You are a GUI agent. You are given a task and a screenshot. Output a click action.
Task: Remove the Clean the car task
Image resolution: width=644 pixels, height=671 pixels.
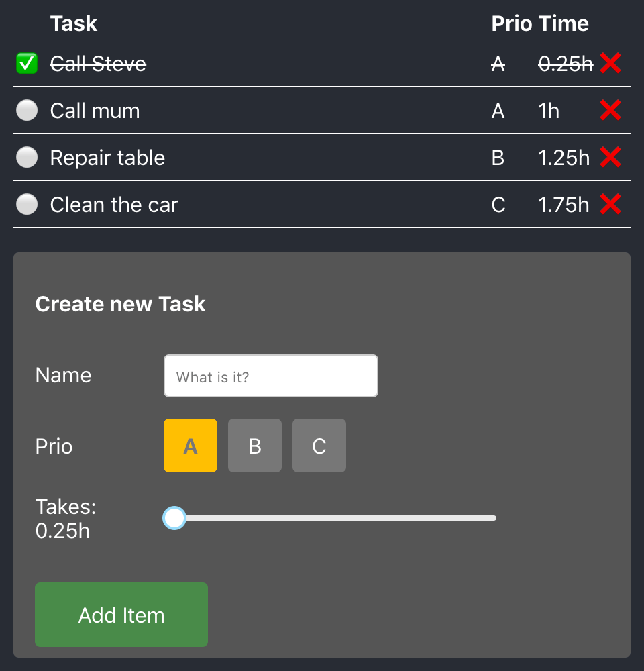coord(610,204)
